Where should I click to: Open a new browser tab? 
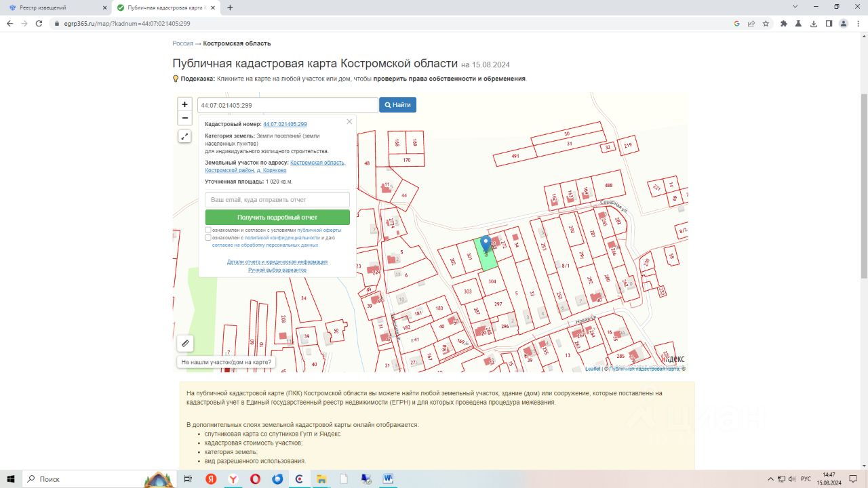pos(230,7)
